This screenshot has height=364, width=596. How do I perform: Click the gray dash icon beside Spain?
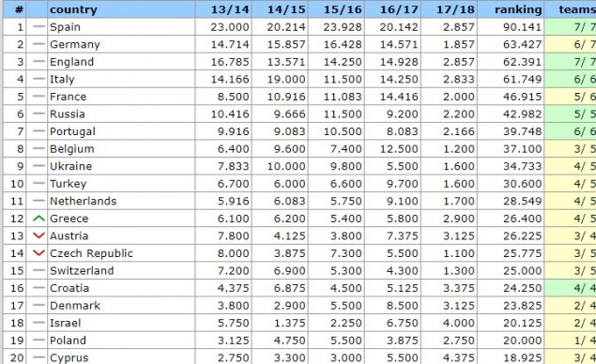point(38,26)
